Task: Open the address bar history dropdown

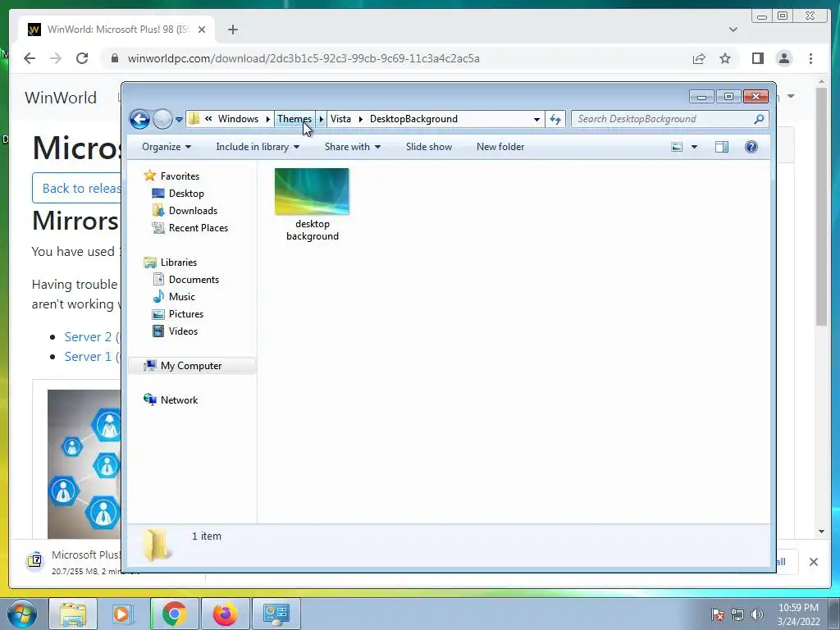Action: pos(536,120)
